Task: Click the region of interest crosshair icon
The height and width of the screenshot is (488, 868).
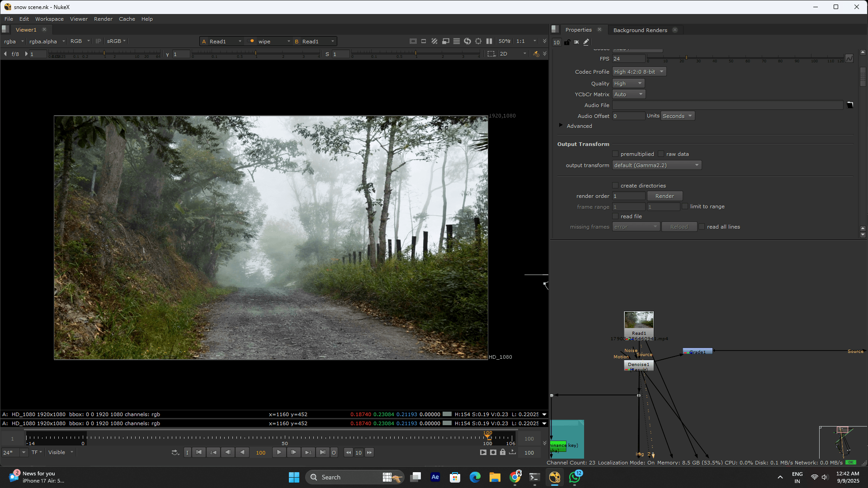Action: coord(478,41)
